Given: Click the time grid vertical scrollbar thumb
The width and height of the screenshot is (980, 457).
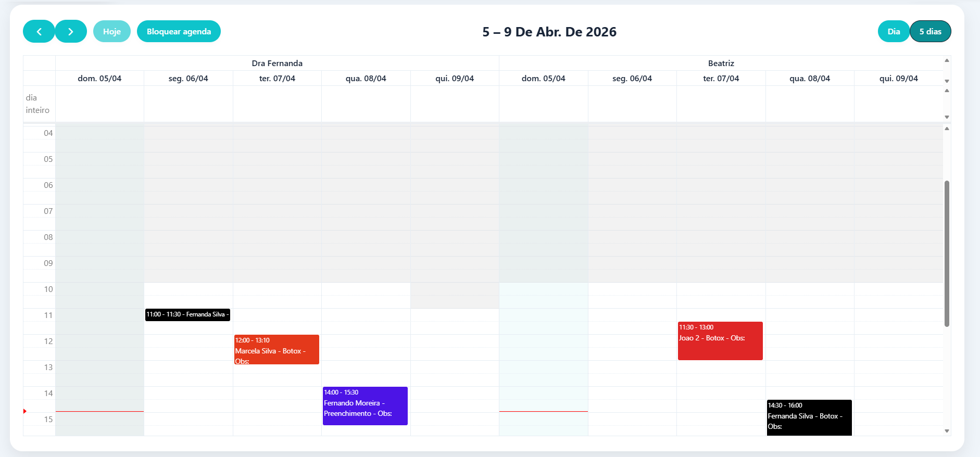Looking at the screenshot, I should [x=947, y=253].
